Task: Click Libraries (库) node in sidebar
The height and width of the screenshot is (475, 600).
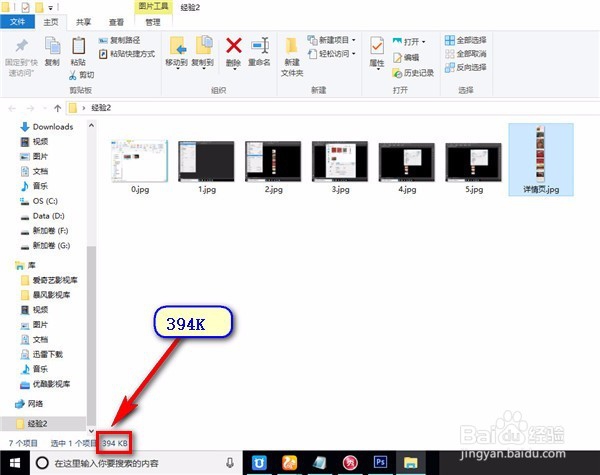Action: coord(25,265)
